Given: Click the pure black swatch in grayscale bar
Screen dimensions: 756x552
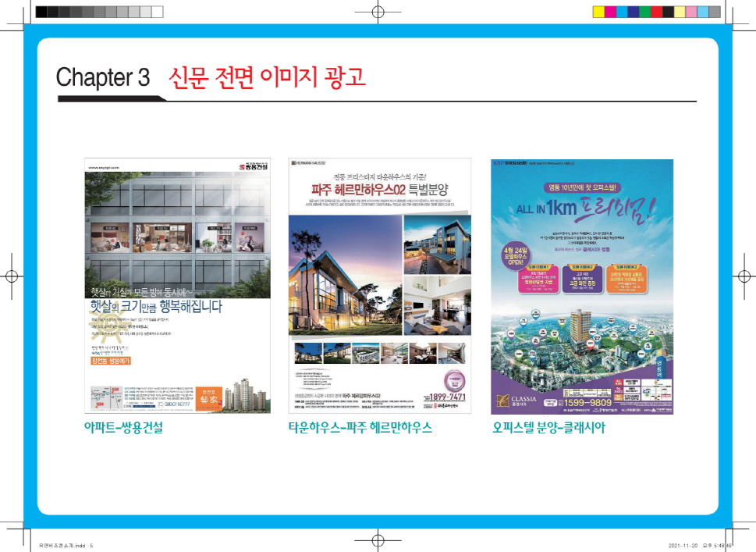Looking at the screenshot, I should click(x=41, y=12).
